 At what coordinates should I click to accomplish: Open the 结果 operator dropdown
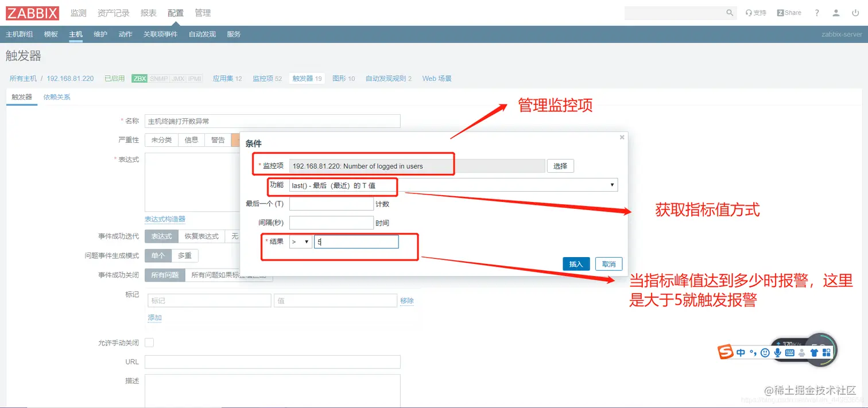(301, 242)
